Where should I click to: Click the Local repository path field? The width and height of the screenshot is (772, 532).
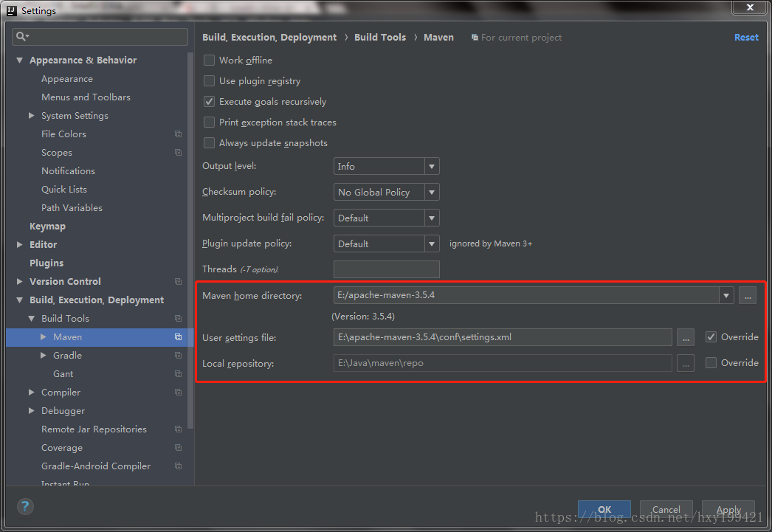point(503,363)
